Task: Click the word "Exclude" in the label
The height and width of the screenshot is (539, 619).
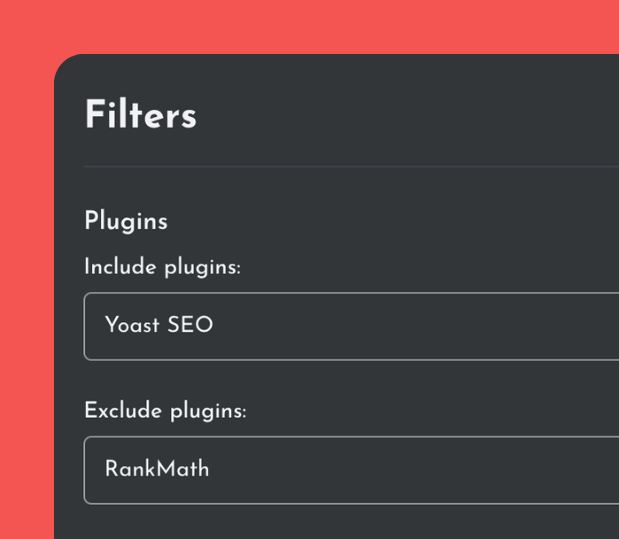Action: [120, 411]
